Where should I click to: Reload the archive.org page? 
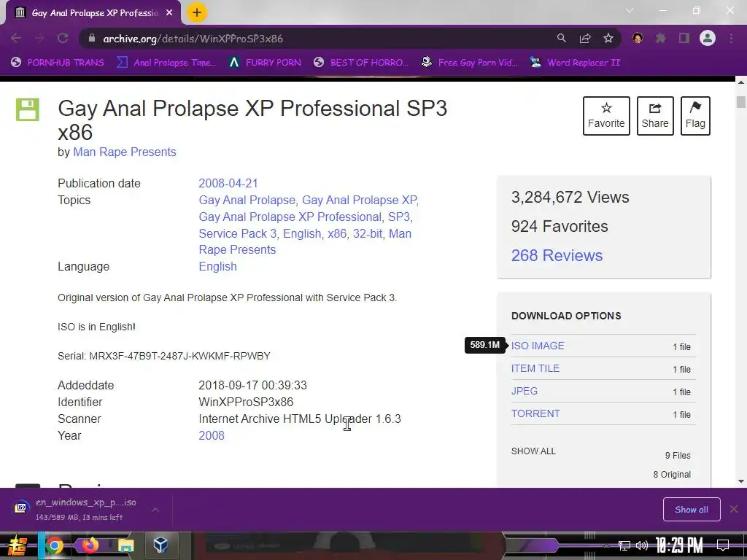pyautogui.click(x=63, y=39)
